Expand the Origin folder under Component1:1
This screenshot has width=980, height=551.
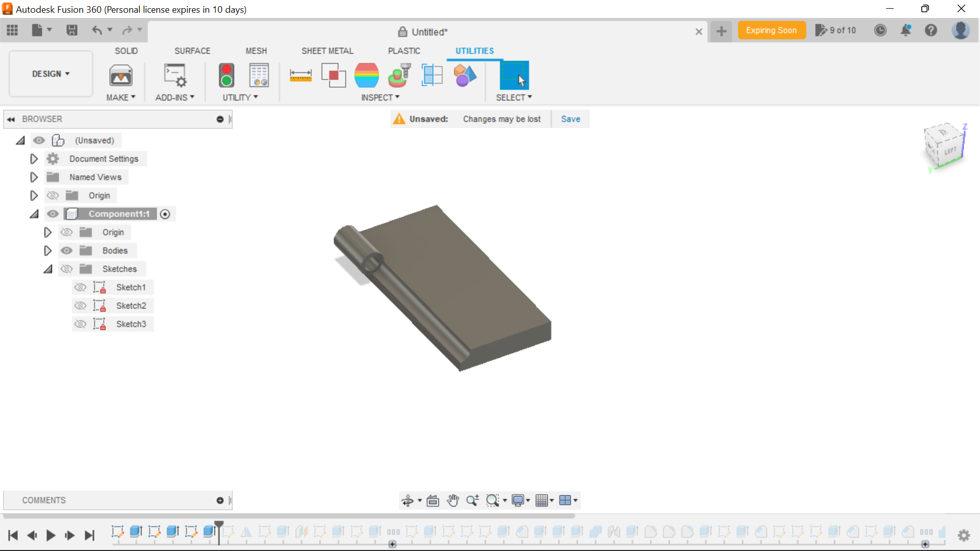[x=48, y=232]
